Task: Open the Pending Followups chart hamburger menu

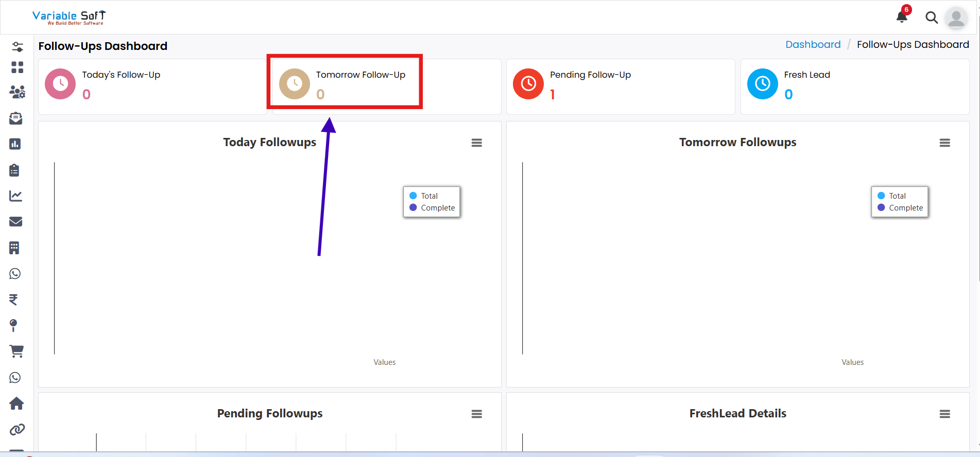Action: point(476,414)
